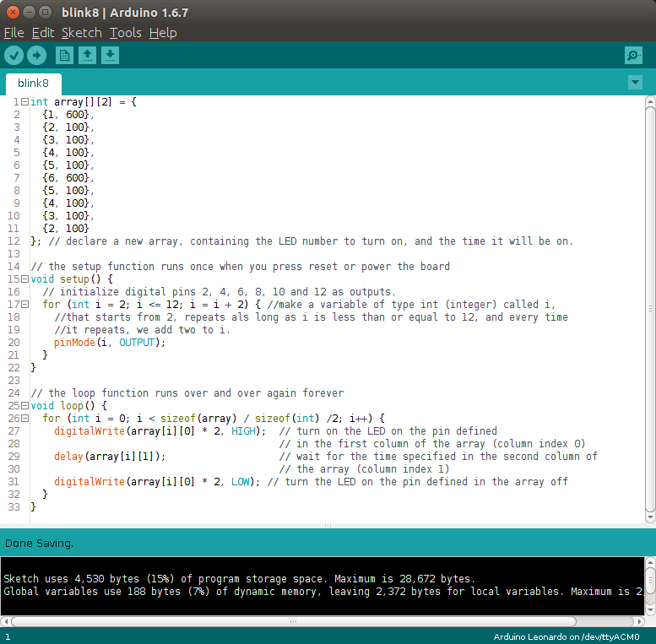Click the comment on line 16 about digital pins
Image resolution: width=656 pixels, height=644 pixels.
(219, 292)
